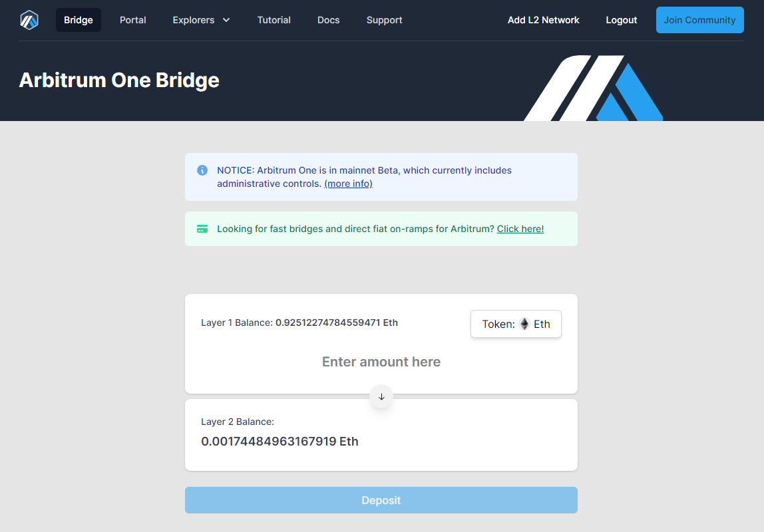Open the (more info) notice link
The width and height of the screenshot is (764, 532).
click(x=348, y=184)
